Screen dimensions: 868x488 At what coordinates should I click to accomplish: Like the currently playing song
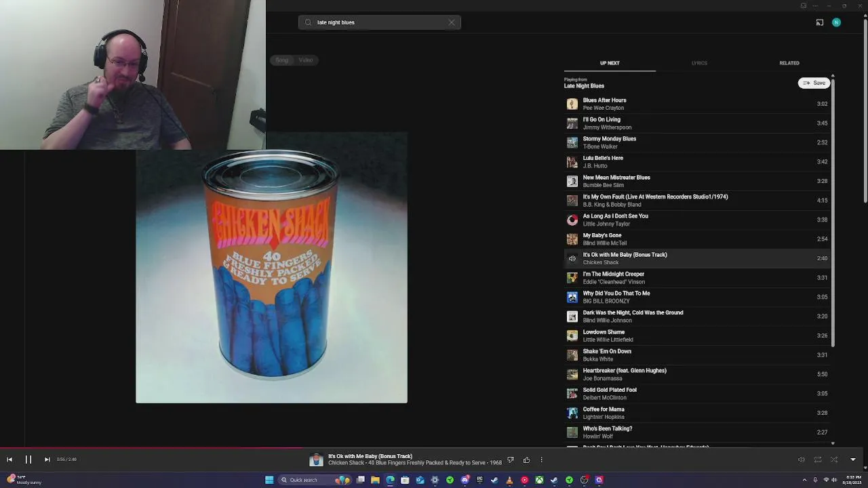(526, 460)
